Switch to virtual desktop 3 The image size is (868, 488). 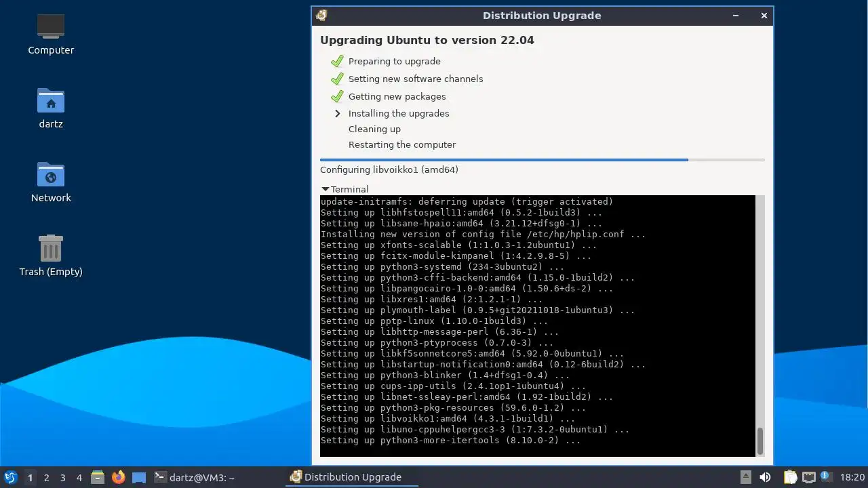click(62, 477)
